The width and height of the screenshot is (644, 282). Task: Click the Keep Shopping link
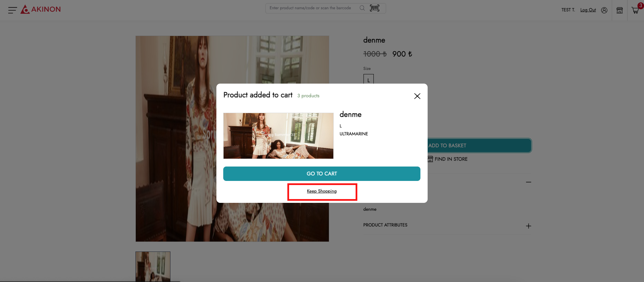click(x=322, y=191)
